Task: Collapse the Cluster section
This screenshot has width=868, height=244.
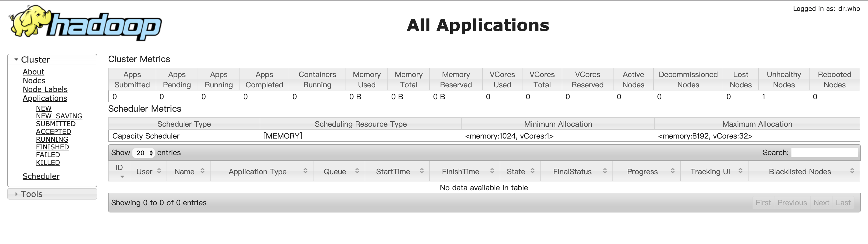Action: (52, 59)
